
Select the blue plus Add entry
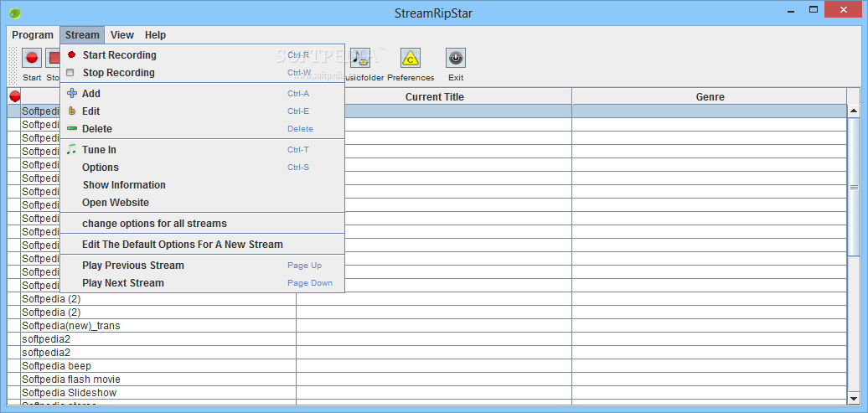point(202,94)
